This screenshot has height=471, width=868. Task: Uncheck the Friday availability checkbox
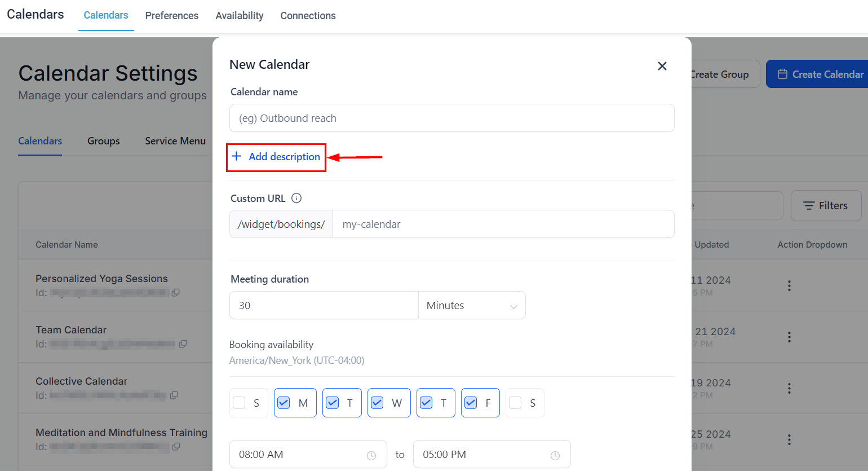point(471,403)
